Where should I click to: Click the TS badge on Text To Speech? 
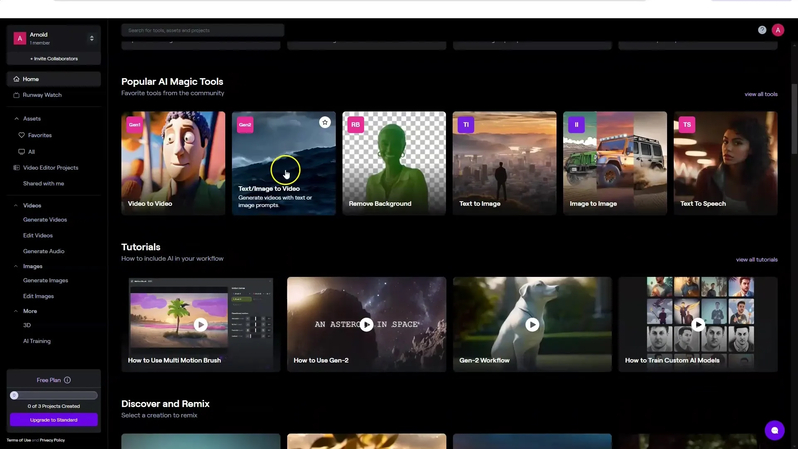[x=686, y=125]
